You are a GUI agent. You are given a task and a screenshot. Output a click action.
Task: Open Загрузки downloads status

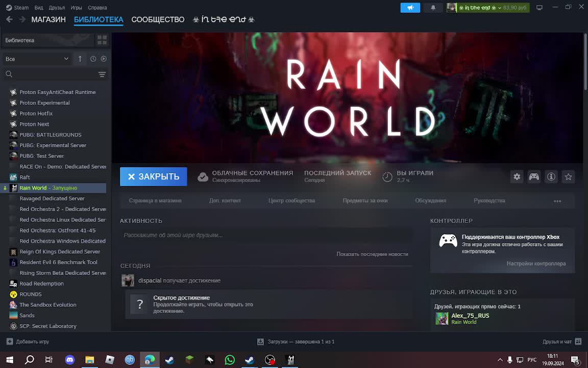(x=296, y=342)
